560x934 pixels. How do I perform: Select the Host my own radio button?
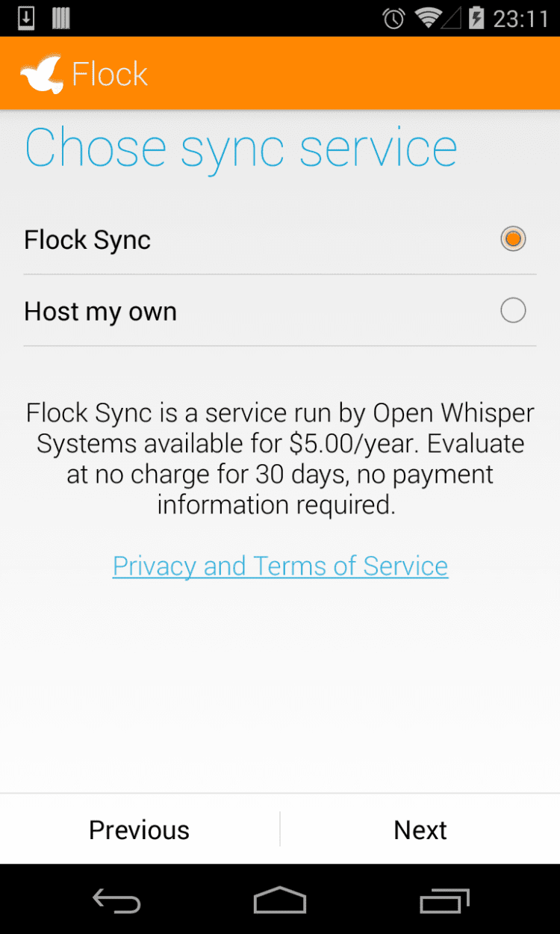(513, 310)
